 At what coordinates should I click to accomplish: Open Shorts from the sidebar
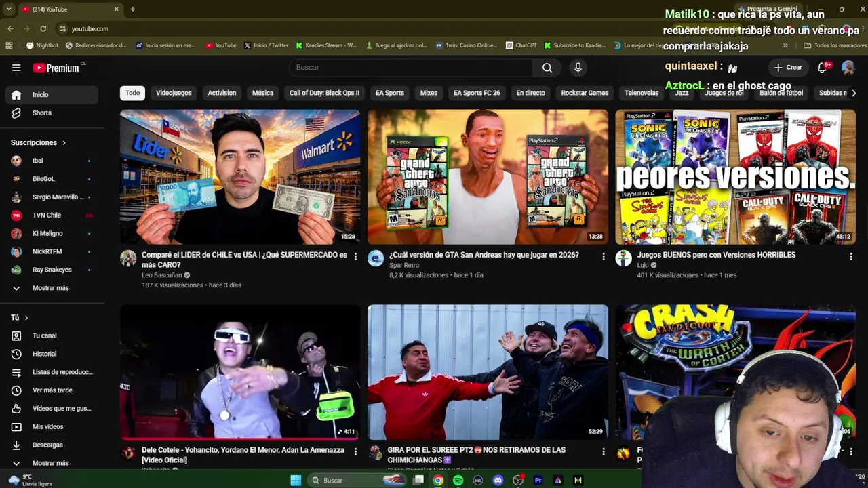coord(52,113)
